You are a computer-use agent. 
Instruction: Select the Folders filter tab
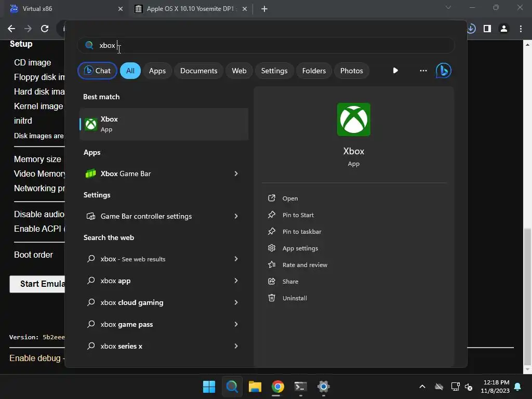[x=314, y=71]
